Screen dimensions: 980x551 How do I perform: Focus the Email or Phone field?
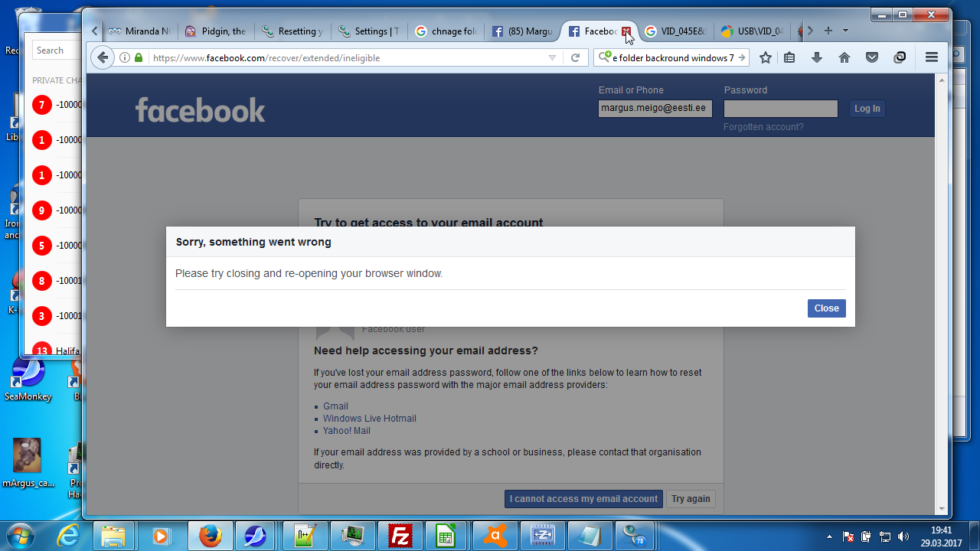[655, 109]
